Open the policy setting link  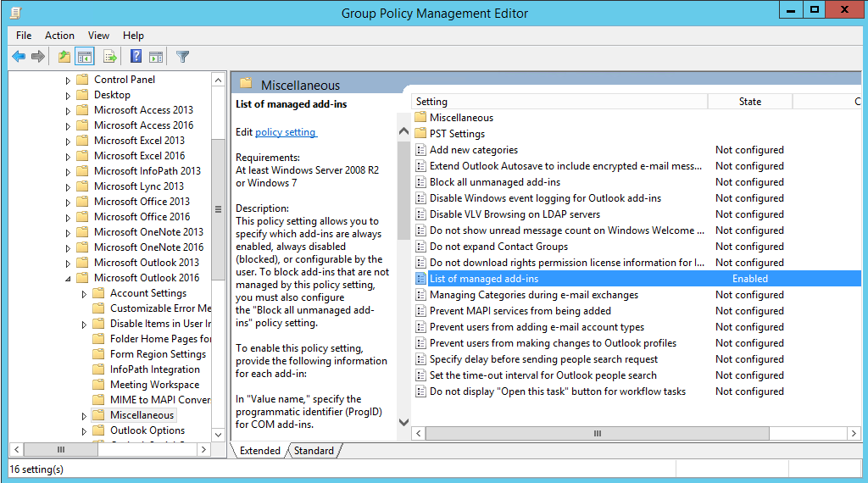[x=286, y=132]
